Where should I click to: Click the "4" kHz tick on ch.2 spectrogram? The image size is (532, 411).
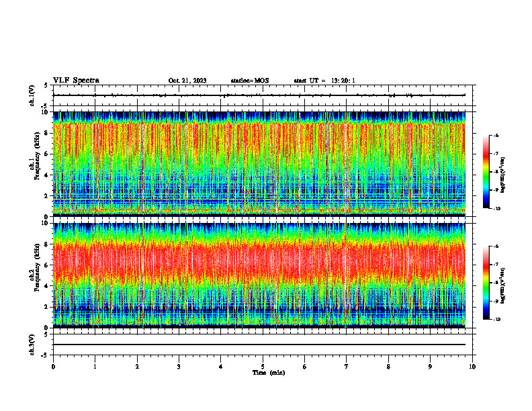click(x=48, y=286)
